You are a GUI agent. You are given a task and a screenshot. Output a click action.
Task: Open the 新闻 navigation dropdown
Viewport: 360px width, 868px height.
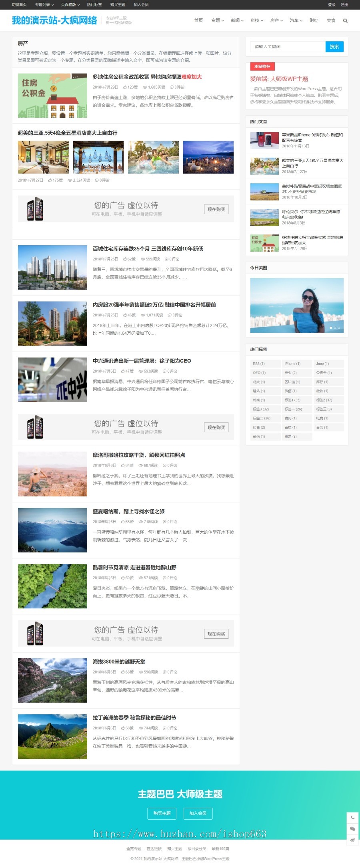pos(237,20)
